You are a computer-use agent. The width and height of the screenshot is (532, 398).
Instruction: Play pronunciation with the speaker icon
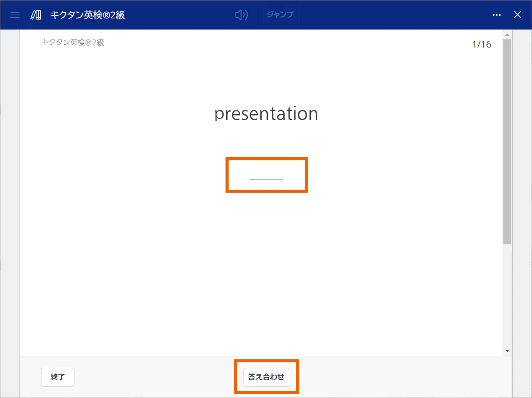(x=242, y=15)
